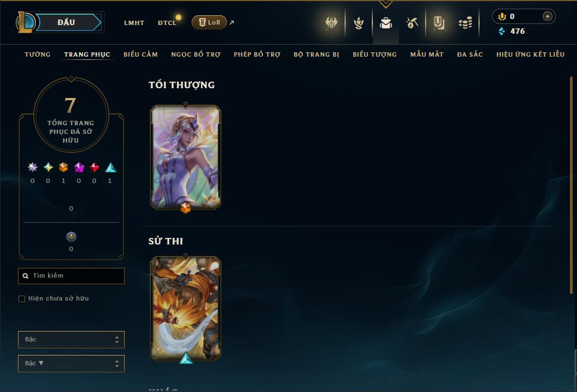
Task: Open the LoR game link
Action: (209, 22)
